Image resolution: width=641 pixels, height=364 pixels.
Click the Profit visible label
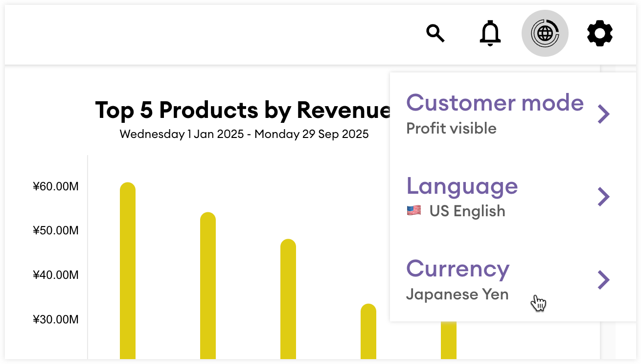click(452, 128)
